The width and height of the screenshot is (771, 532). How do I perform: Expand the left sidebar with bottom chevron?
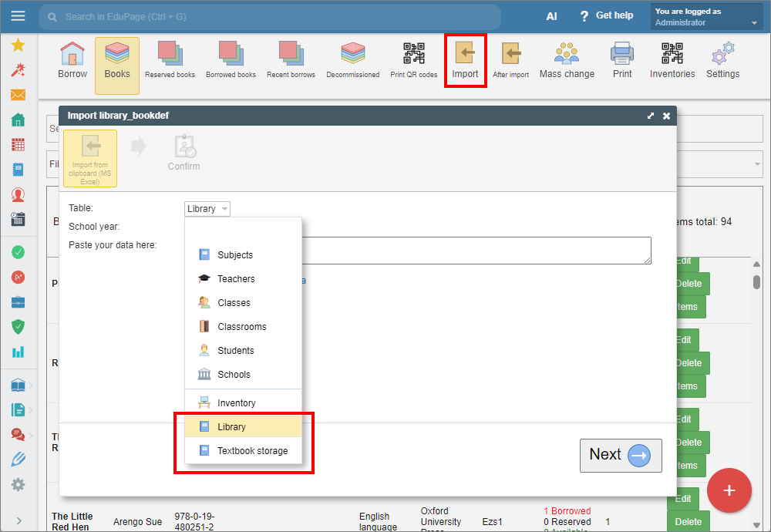(19, 520)
